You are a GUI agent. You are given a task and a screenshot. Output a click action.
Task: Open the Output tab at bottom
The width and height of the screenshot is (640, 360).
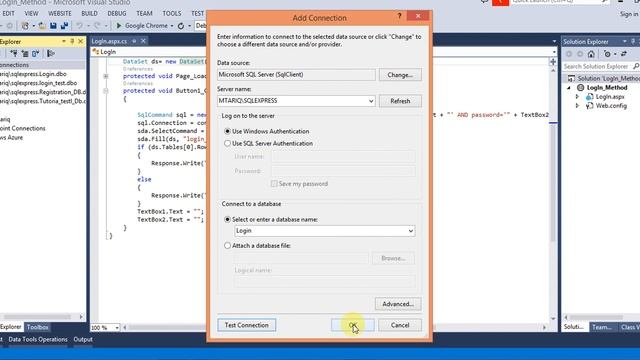click(x=83, y=339)
